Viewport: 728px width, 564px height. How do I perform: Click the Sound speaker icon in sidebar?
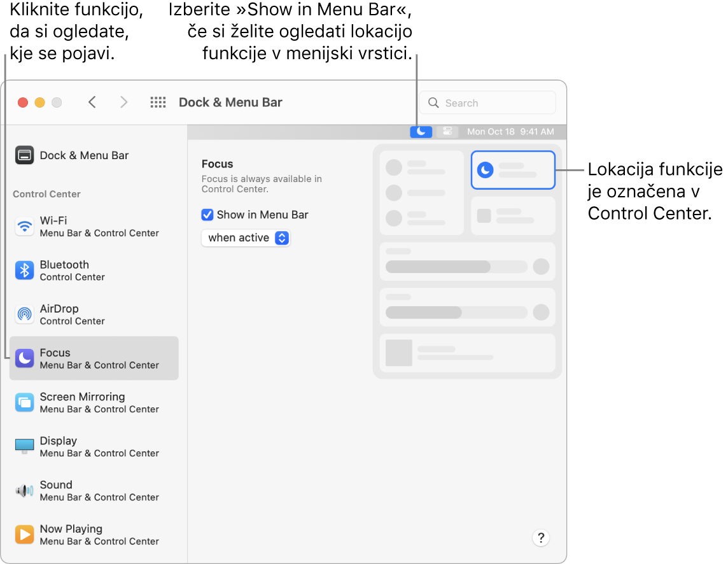(x=25, y=491)
